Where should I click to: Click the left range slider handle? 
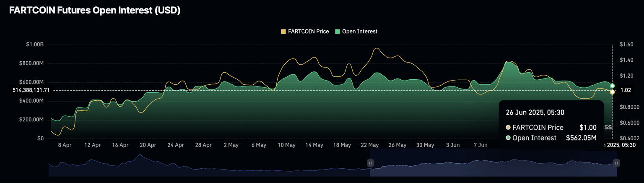pyautogui.click(x=370, y=162)
